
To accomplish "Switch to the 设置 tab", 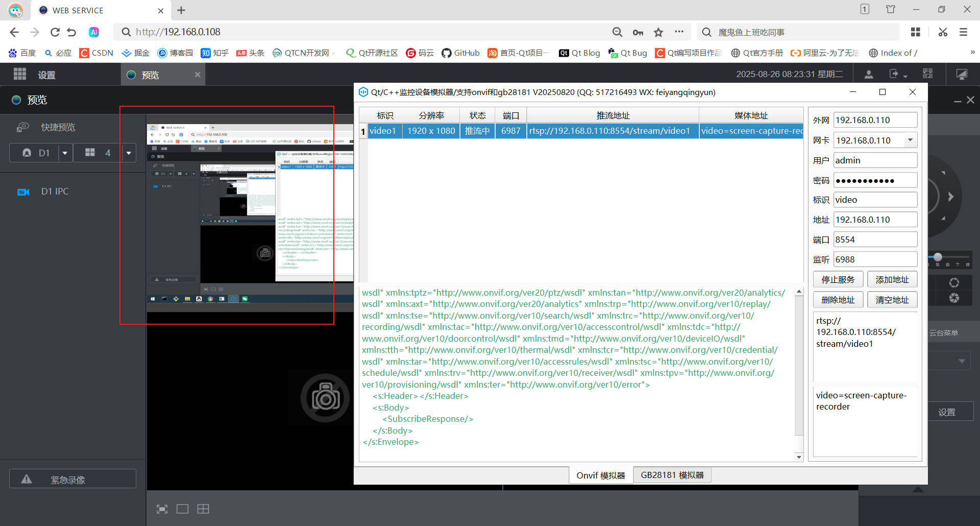I will point(46,74).
